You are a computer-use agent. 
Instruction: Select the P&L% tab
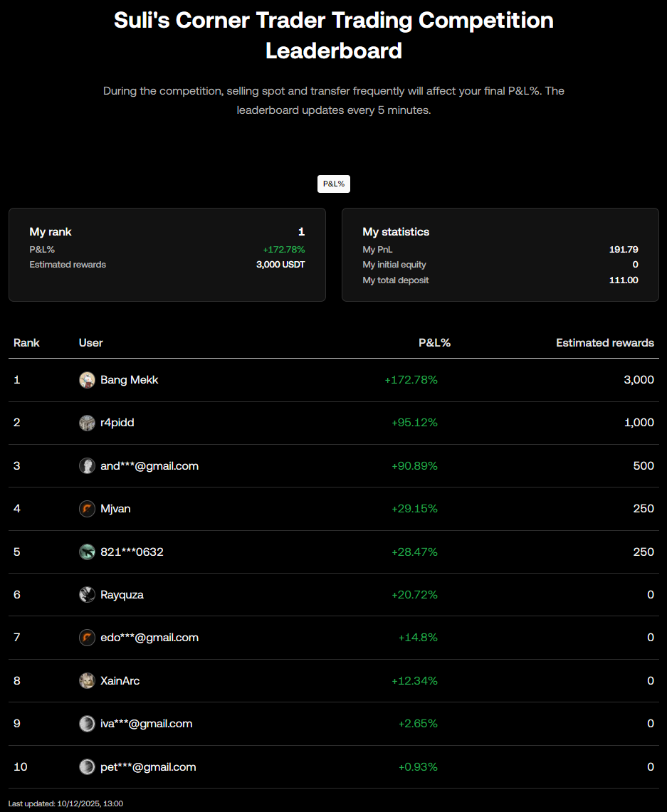333,184
